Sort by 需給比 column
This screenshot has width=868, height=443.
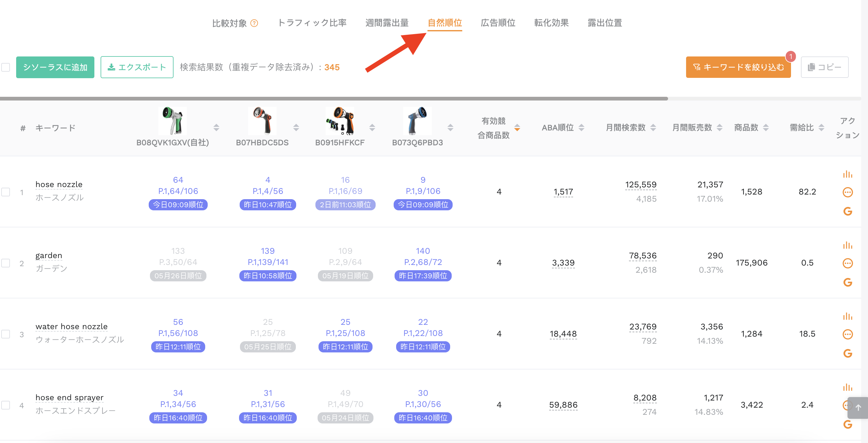pyautogui.click(x=821, y=128)
